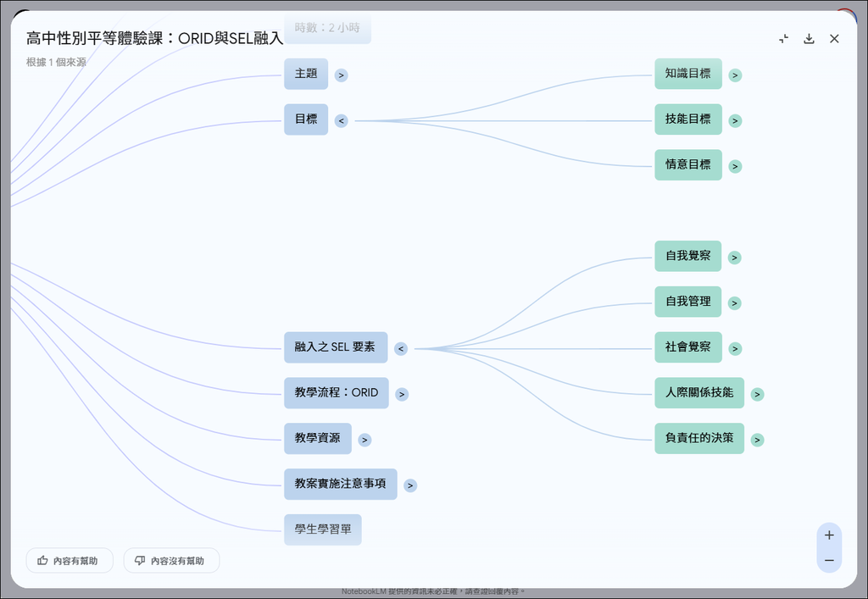
Task: Click the mind map title text
Action: coord(154,39)
